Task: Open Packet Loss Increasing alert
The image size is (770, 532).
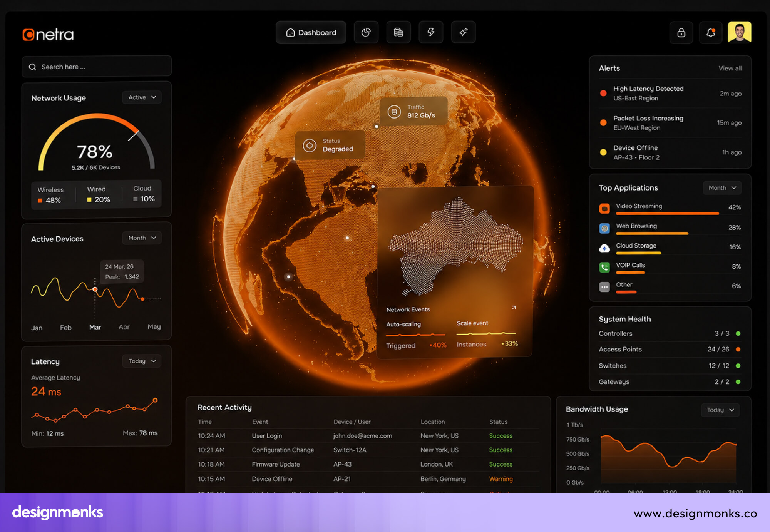Action: 670,123
